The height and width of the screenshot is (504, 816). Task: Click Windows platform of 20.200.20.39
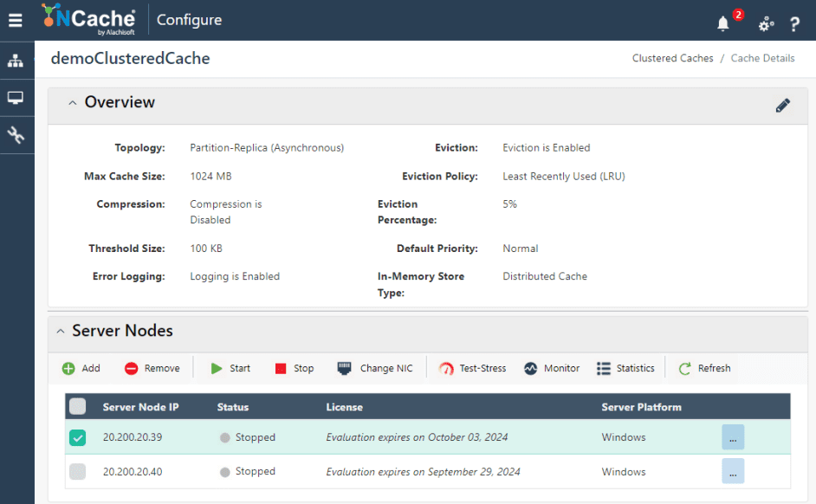(624, 437)
